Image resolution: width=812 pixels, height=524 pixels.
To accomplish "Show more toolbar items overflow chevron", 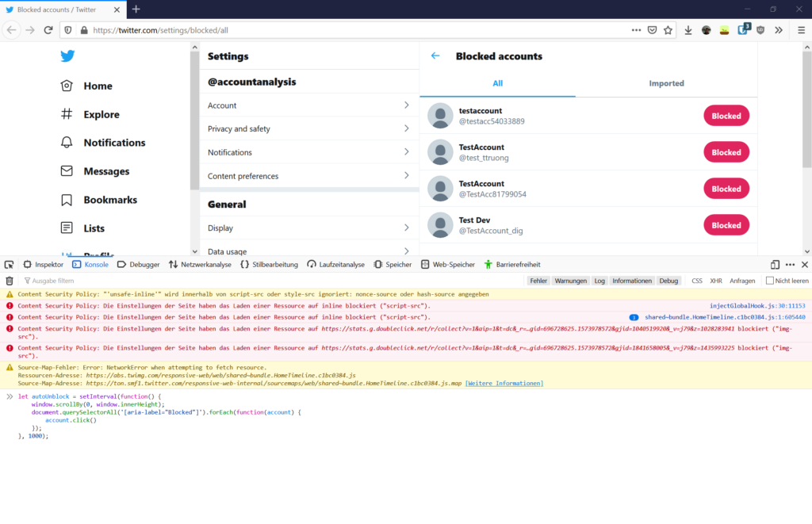I will click(x=779, y=30).
